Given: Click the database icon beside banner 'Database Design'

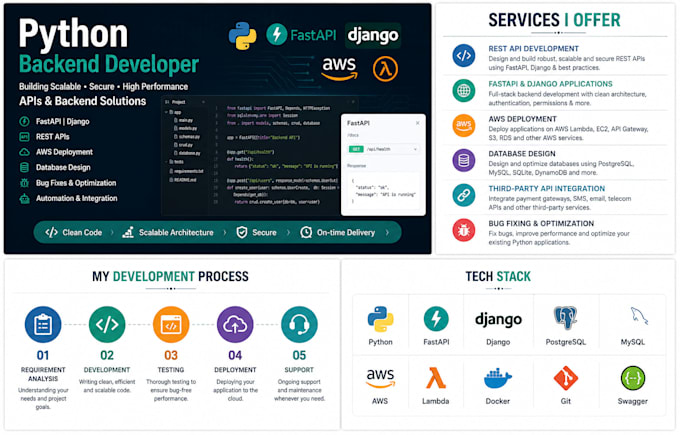Looking at the screenshot, I should pos(24,167).
